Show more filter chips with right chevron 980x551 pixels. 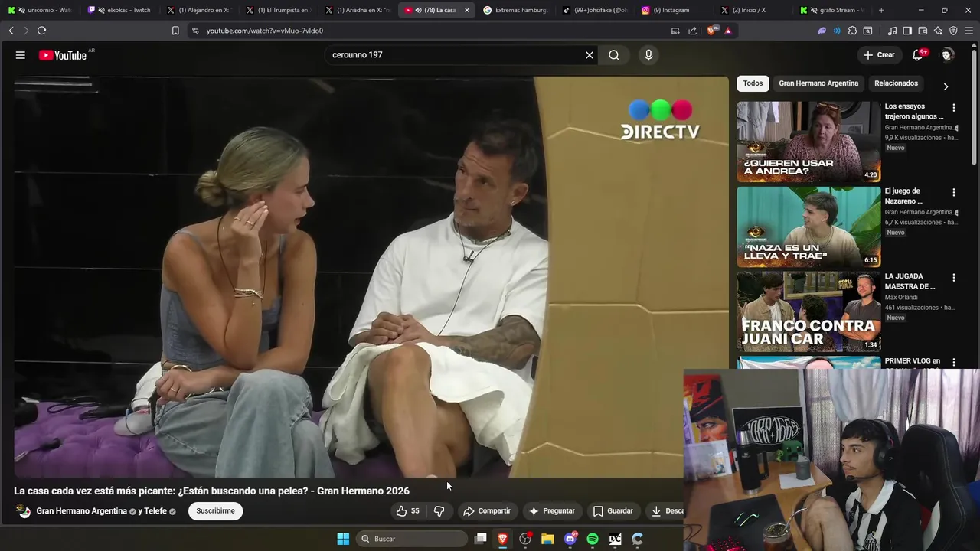(946, 86)
